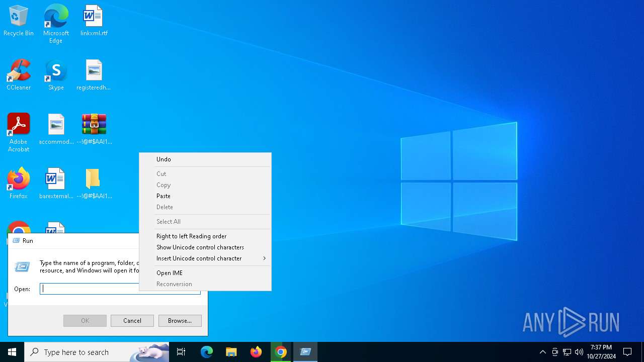644x362 pixels.
Task: Open the volume control in the tray
Action: pyautogui.click(x=579, y=352)
